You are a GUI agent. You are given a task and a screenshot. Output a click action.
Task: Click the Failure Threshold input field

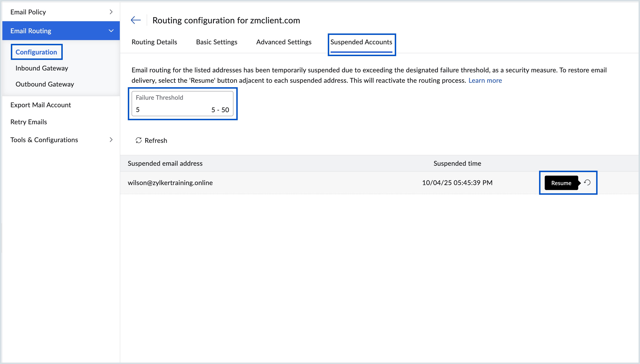[x=175, y=109]
